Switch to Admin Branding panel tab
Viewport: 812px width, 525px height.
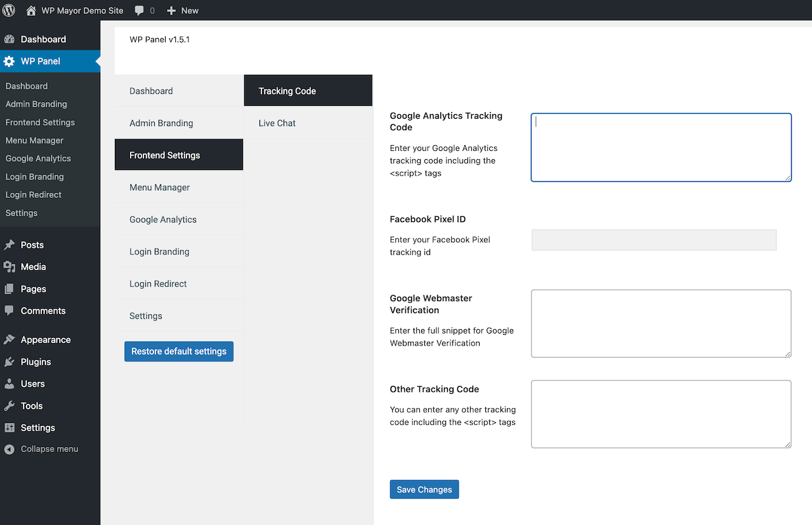[179, 123]
